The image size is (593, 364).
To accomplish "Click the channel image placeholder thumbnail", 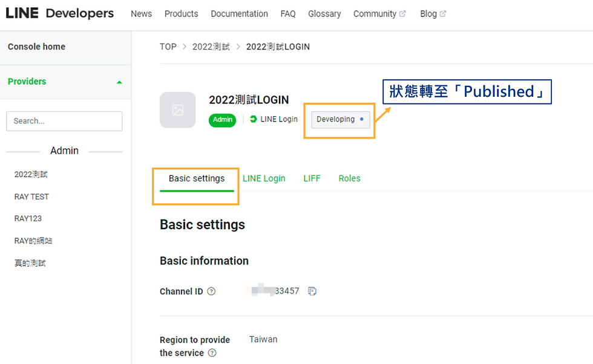I will (178, 110).
